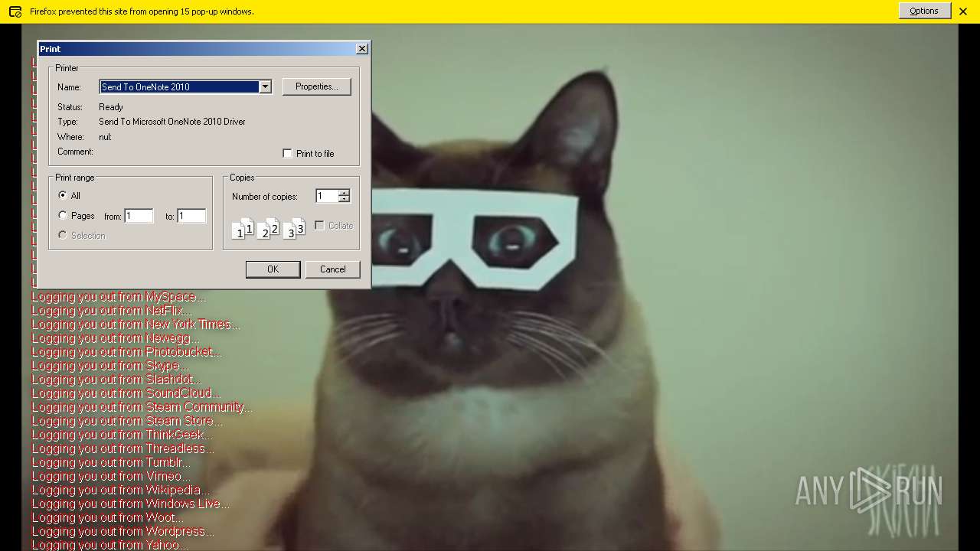The image size is (980, 551).
Task: Close the Print dialog with X
Action: (x=362, y=48)
